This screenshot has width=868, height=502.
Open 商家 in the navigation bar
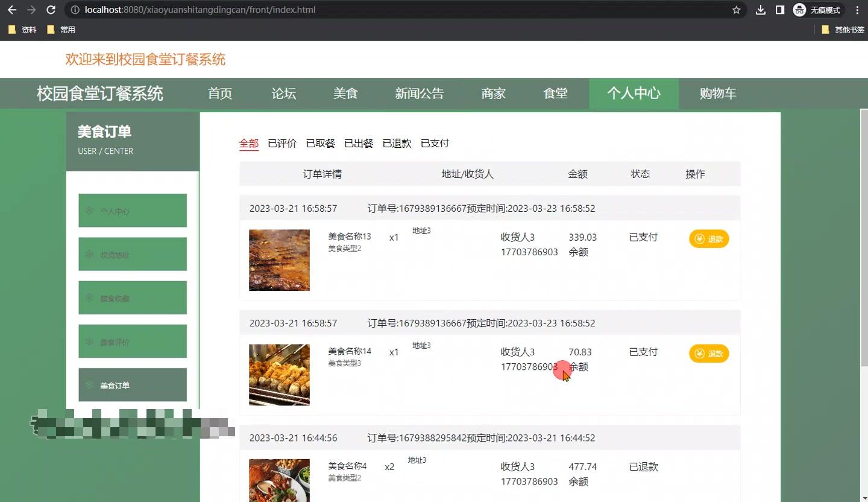pos(494,94)
